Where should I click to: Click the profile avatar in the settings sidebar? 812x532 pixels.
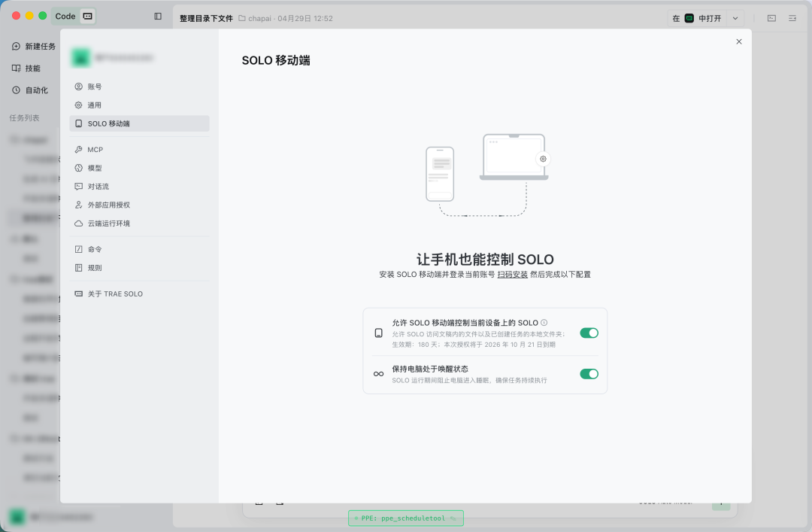pos(80,57)
